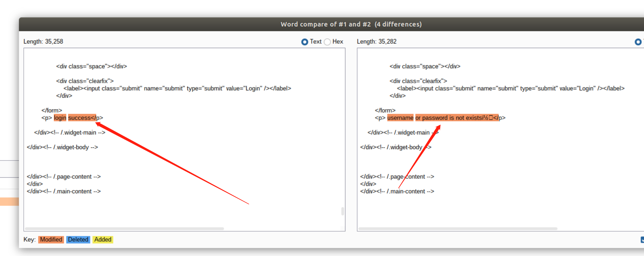Click highlighted 'username' word in right pane
The width and height of the screenshot is (644, 256).
click(x=400, y=118)
